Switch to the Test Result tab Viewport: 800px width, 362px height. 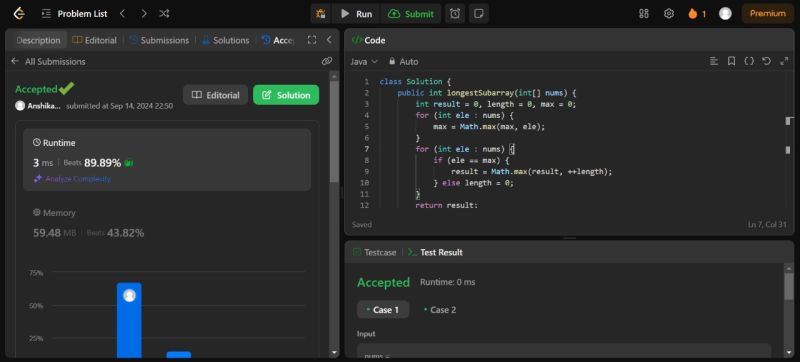[x=435, y=252]
